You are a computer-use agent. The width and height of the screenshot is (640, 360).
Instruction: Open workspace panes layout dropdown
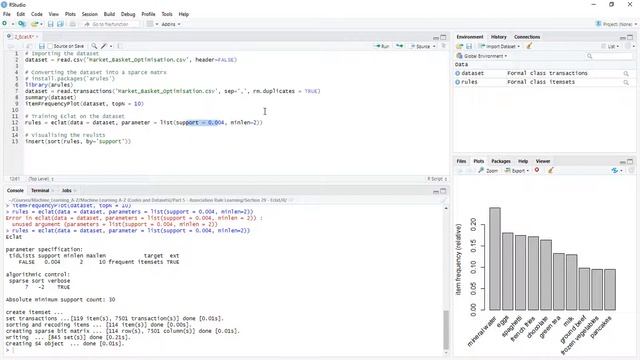click(152, 24)
